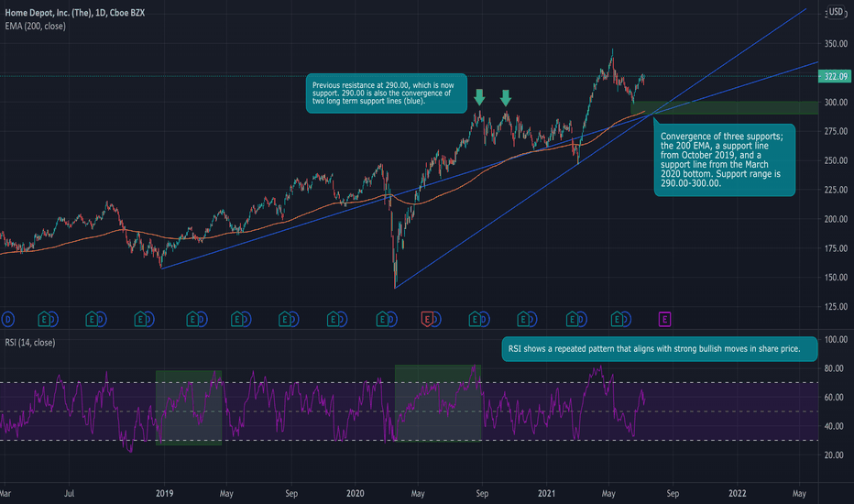Click the 20.00 RSI axis label
Screen dimensions: 854x504
835,455
